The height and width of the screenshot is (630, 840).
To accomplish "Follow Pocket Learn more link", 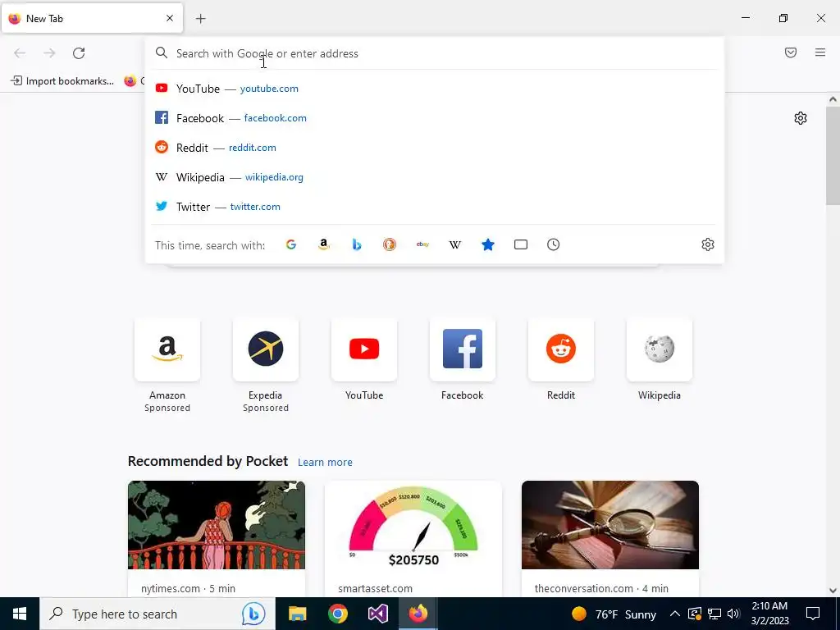I will [325, 463].
